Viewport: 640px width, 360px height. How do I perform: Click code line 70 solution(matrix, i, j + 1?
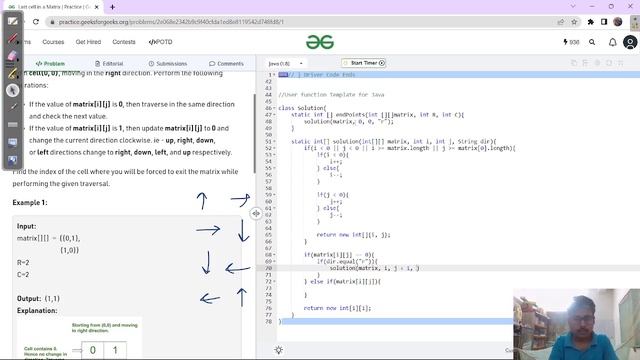(x=374, y=268)
